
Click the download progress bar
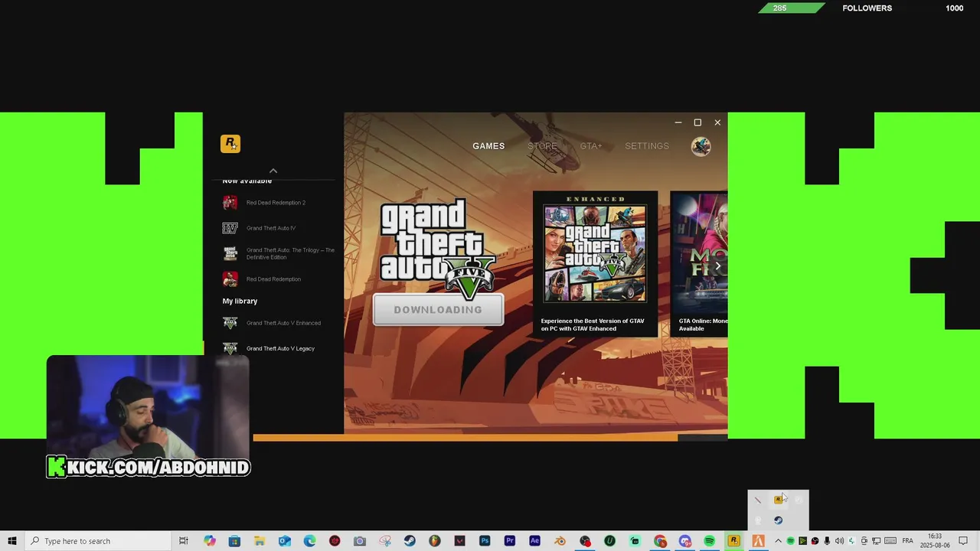[490, 438]
